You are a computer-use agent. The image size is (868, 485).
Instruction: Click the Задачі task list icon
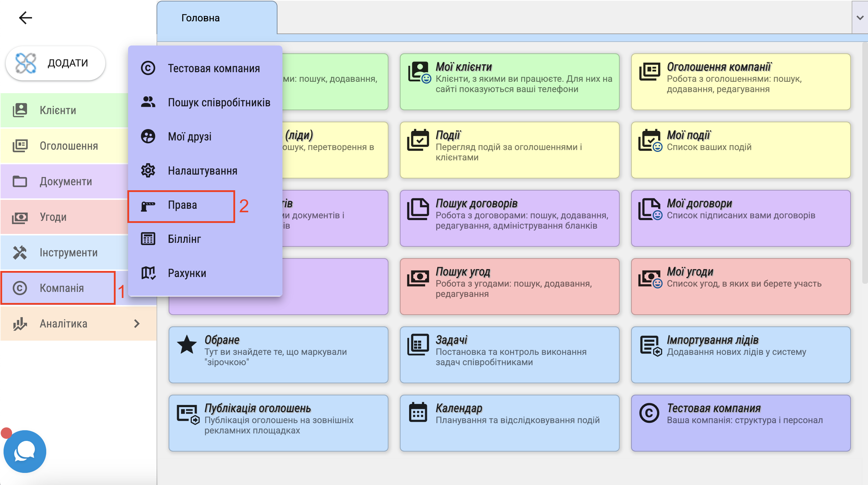[418, 345]
